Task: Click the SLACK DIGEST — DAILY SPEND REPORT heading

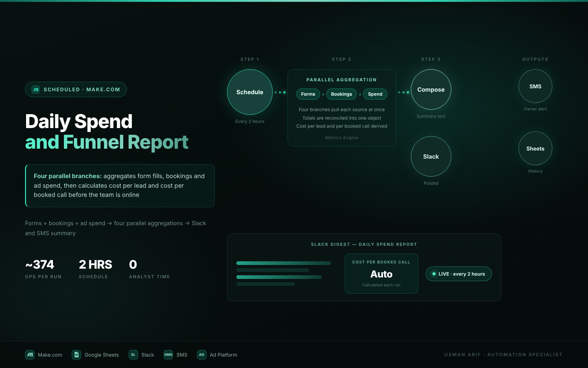Action: coord(364,244)
